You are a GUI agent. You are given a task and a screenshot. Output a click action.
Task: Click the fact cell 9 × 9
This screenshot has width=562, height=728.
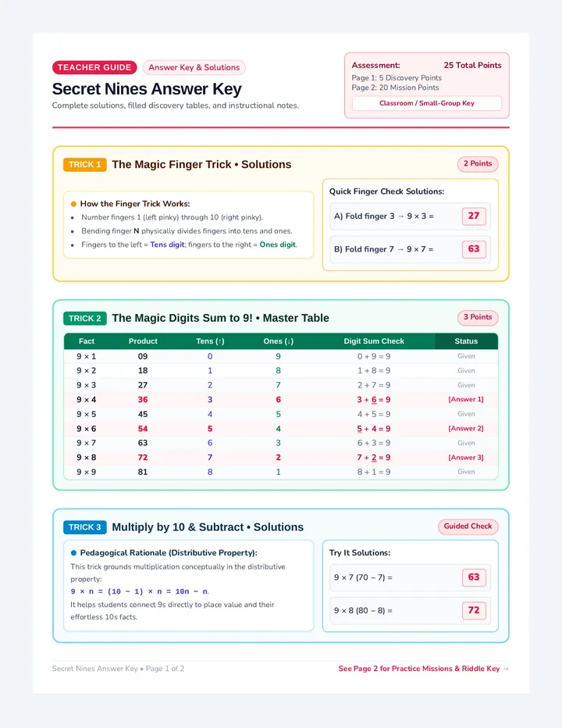(x=87, y=472)
